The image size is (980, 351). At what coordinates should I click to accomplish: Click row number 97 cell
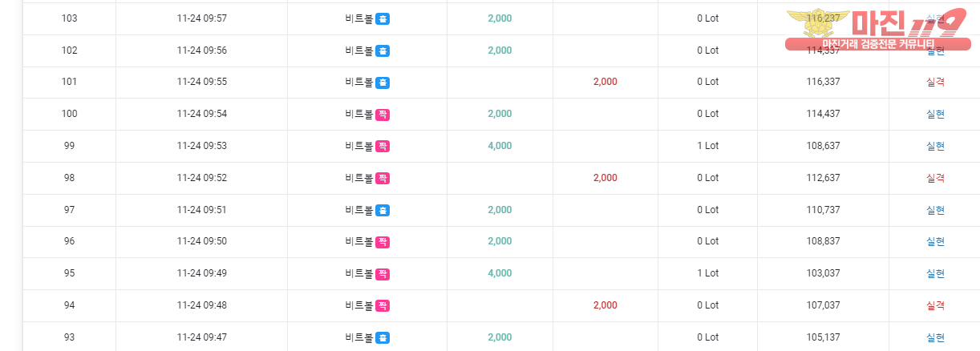(70, 210)
